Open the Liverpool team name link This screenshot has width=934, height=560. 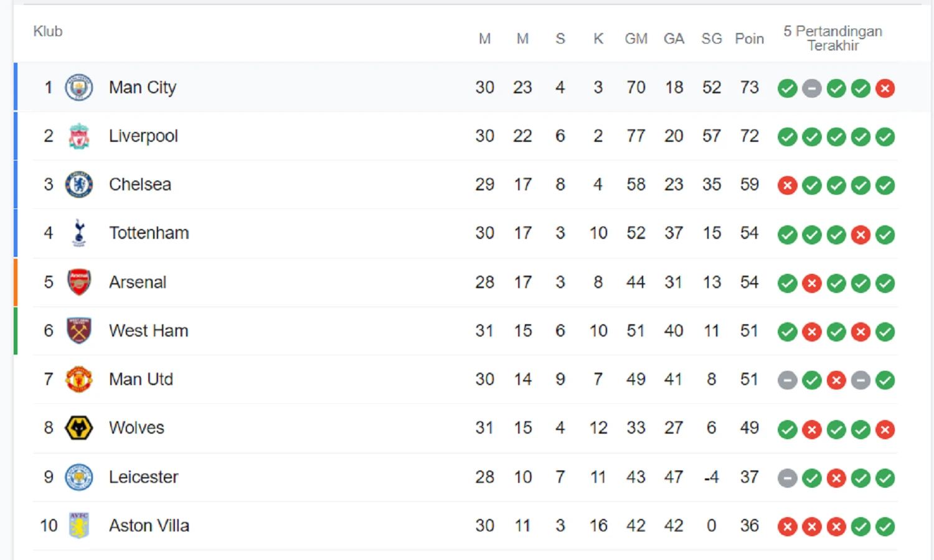(143, 136)
